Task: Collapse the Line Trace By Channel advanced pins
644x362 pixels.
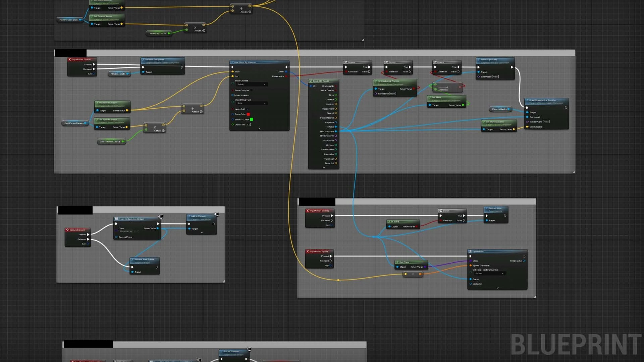Action: pos(260,129)
